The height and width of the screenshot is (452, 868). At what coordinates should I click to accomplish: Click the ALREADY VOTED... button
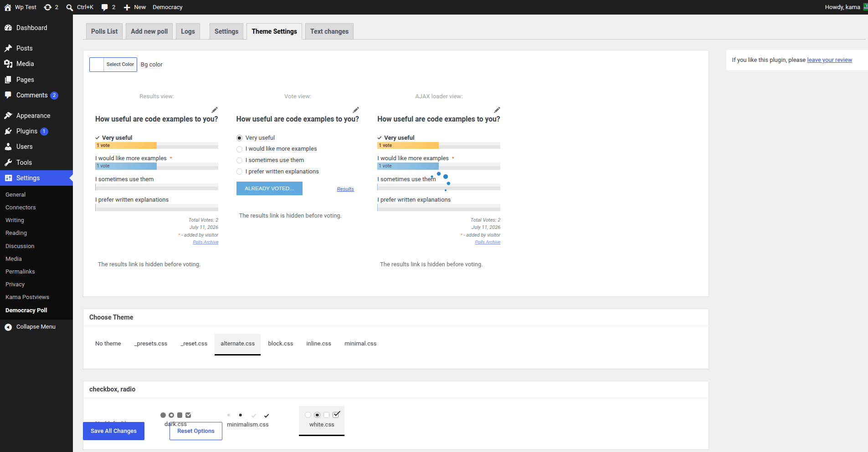pyautogui.click(x=269, y=188)
